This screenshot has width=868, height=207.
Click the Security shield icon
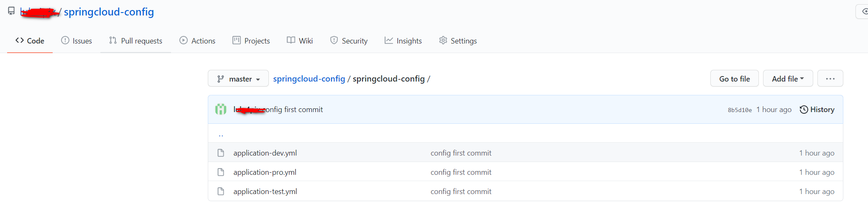click(x=334, y=40)
